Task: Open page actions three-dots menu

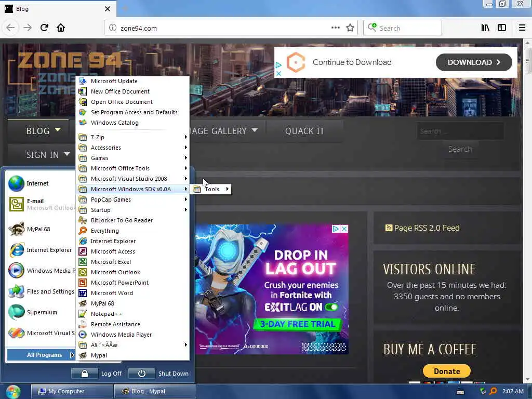Action: [x=335, y=28]
